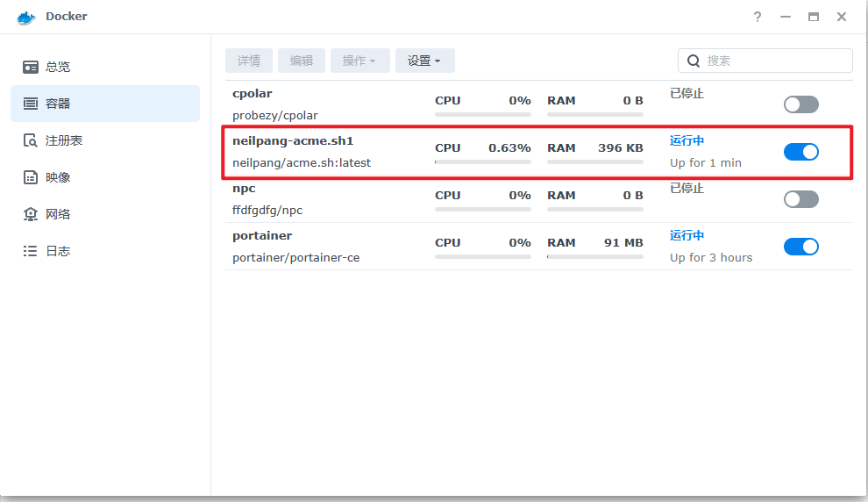The image size is (868, 502).
Task: Click the 日志 log list icon
Action: [x=31, y=251]
